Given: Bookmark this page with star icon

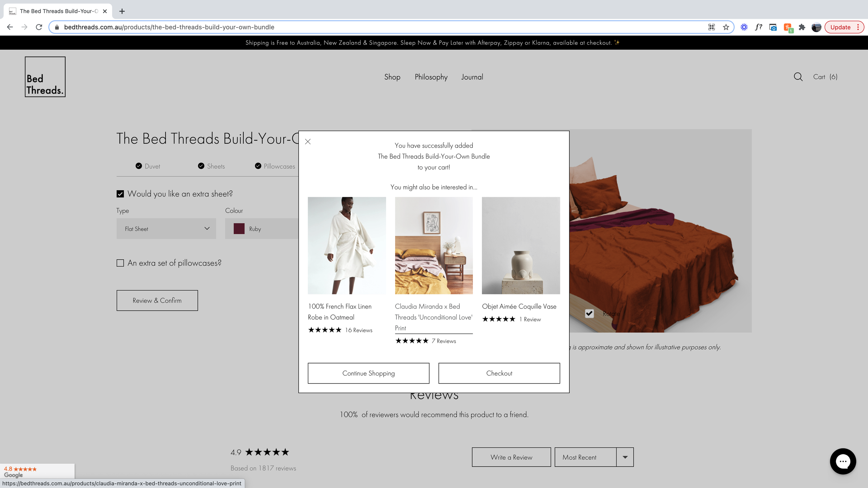Looking at the screenshot, I should pos(726,27).
